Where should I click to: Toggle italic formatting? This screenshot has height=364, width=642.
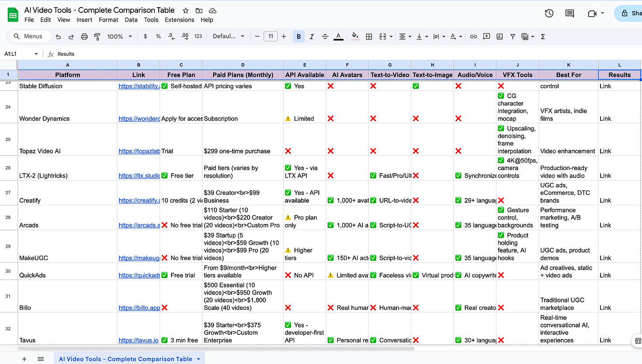click(312, 36)
